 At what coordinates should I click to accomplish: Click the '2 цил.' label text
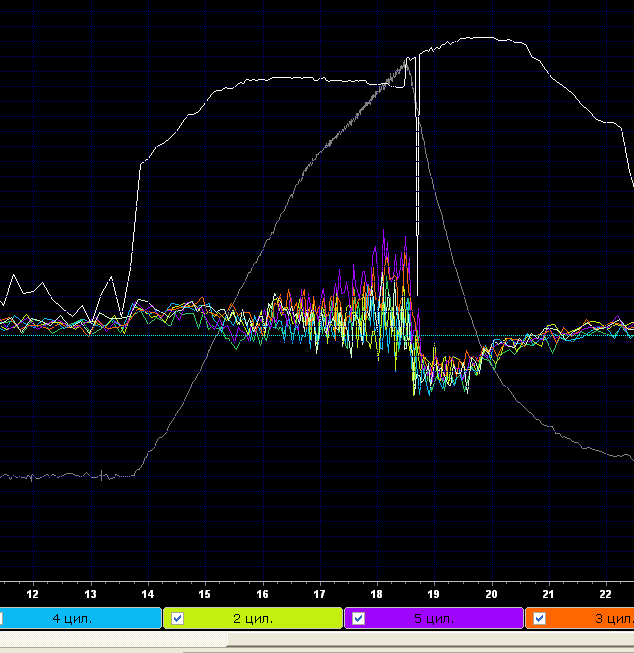click(253, 619)
